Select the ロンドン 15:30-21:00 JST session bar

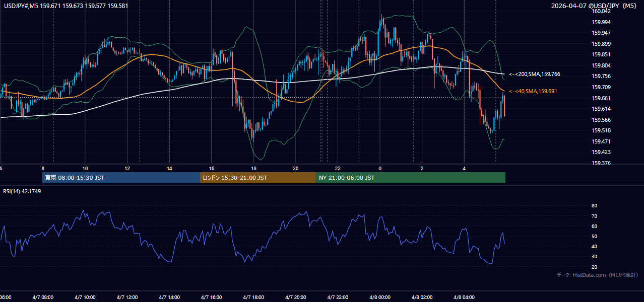click(258, 178)
